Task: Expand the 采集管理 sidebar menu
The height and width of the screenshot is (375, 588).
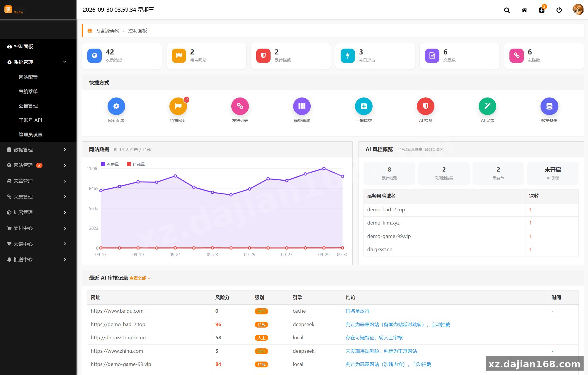Action: point(38,197)
